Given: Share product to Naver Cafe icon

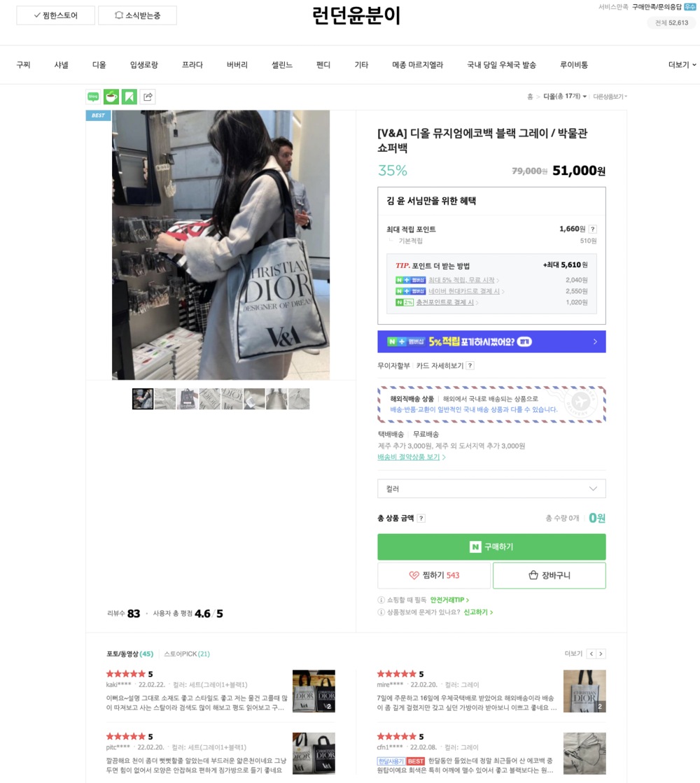Looking at the screenshot, I should (111, 97).
